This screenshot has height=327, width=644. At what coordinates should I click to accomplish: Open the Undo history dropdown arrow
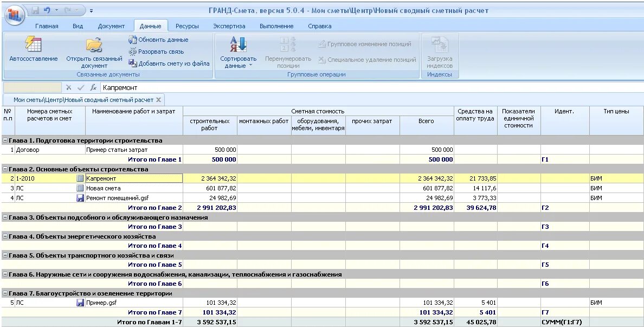coord(57,11)
